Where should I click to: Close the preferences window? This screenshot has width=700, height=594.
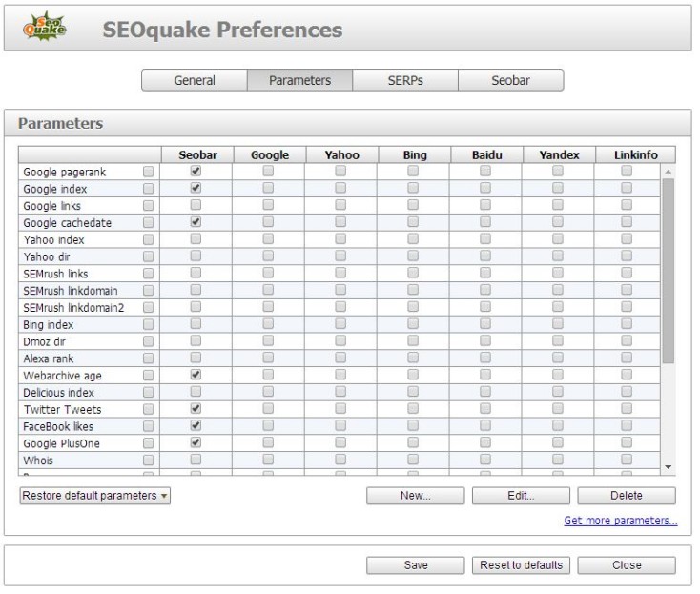(x=627, y=565)
